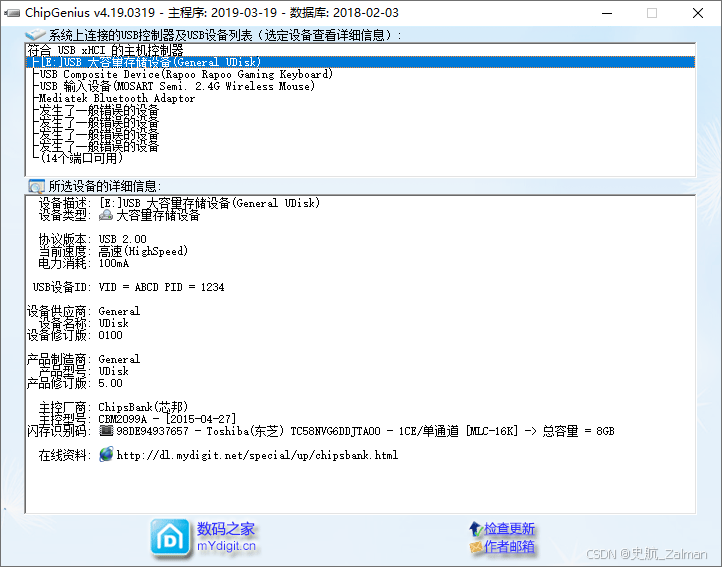Select the 14个端口可用 row
Image resolution: width=722 pixels, height=567 pixels.
[x=360, y=158]
